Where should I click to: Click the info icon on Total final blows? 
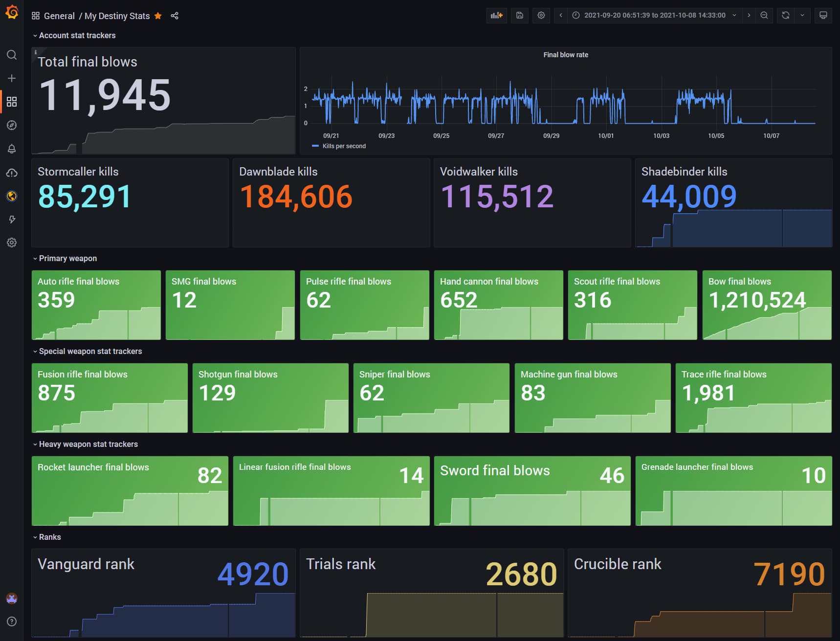35,52
